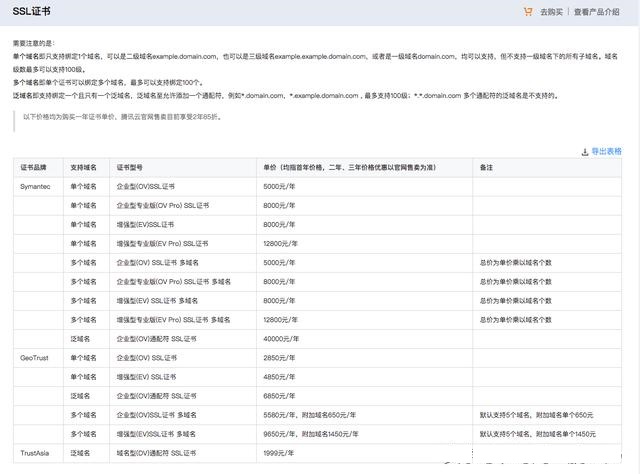Click the orange shopping cart icon
This screenshot has height=474, width=640.
point(528,12)
